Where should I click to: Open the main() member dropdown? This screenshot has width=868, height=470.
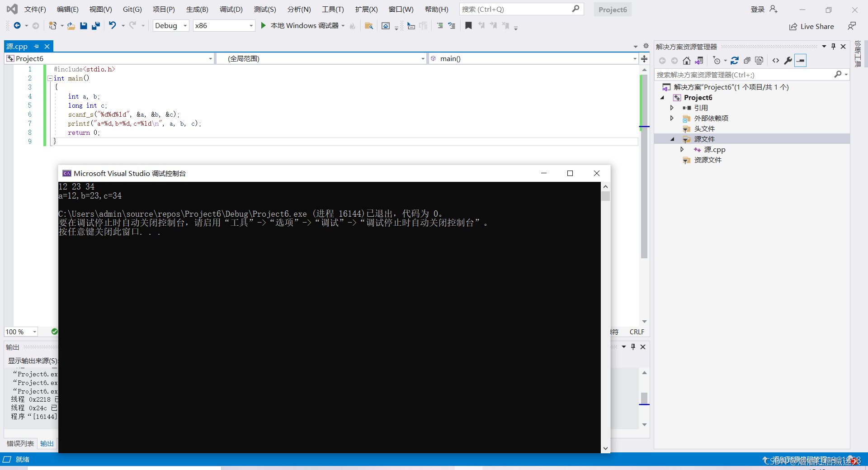(533, 58)
